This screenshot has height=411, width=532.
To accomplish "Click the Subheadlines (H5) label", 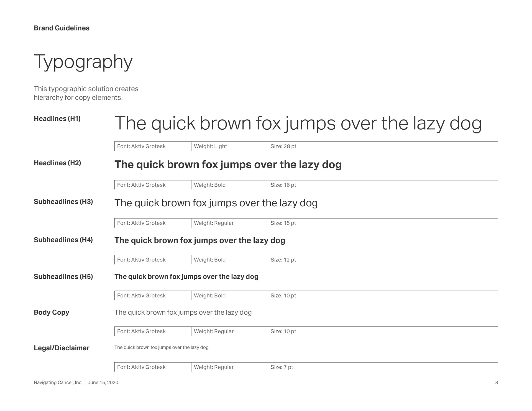I will coord(63,277).
